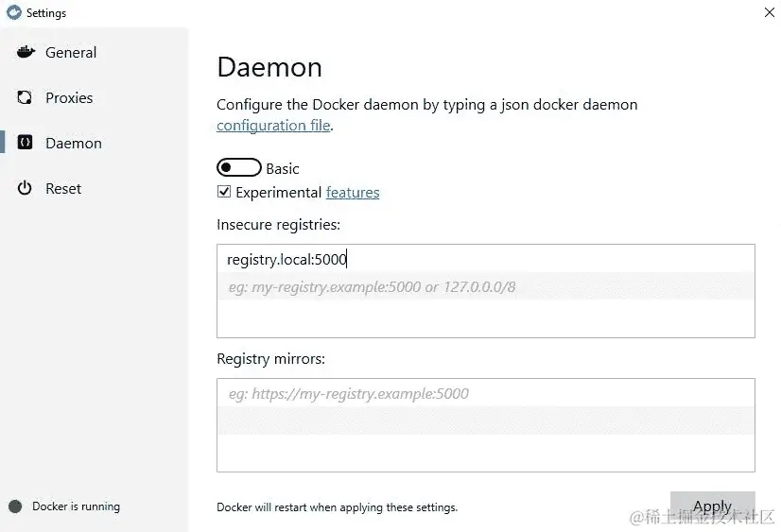The width and height of the screenshot is (781, 532).
Task: Click the second insecure registries placeholder row
Action: (486, 286)
